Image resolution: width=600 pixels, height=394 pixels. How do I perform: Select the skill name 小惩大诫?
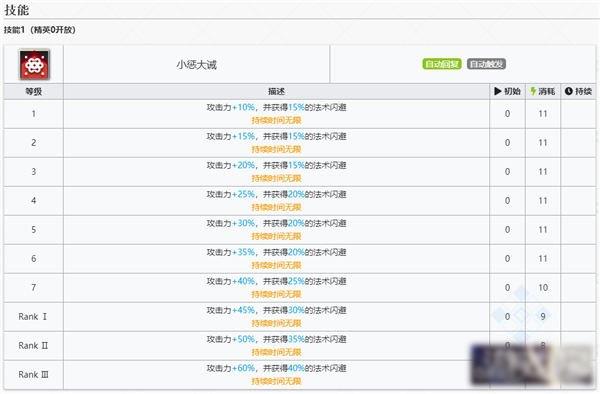click(x=196, y=65)
